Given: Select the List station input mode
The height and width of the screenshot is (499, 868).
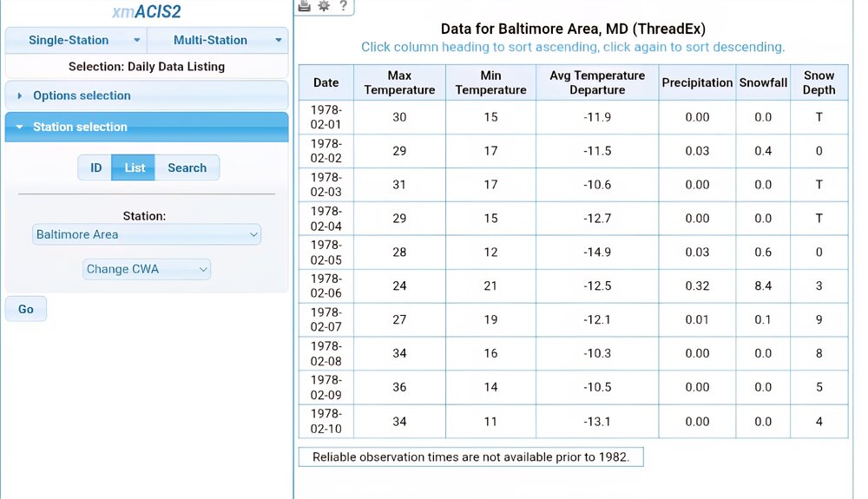Looking at the screenshot, I should click(134, 167).
